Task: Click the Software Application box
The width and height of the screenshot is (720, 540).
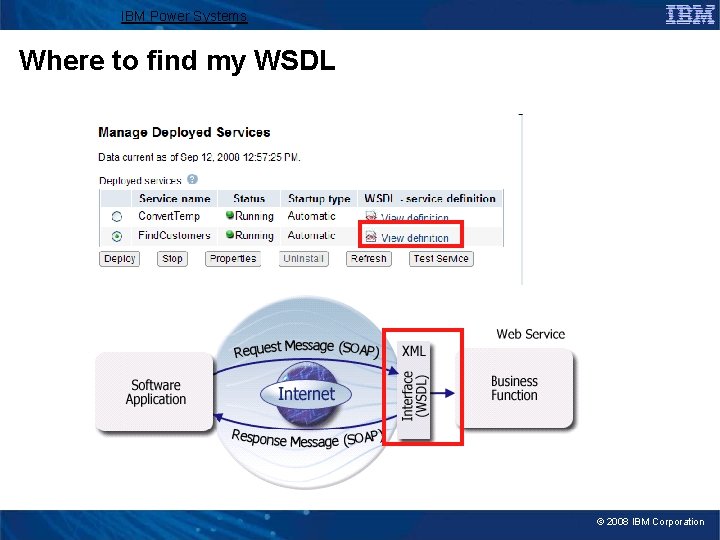Action: tap(155, 392)
